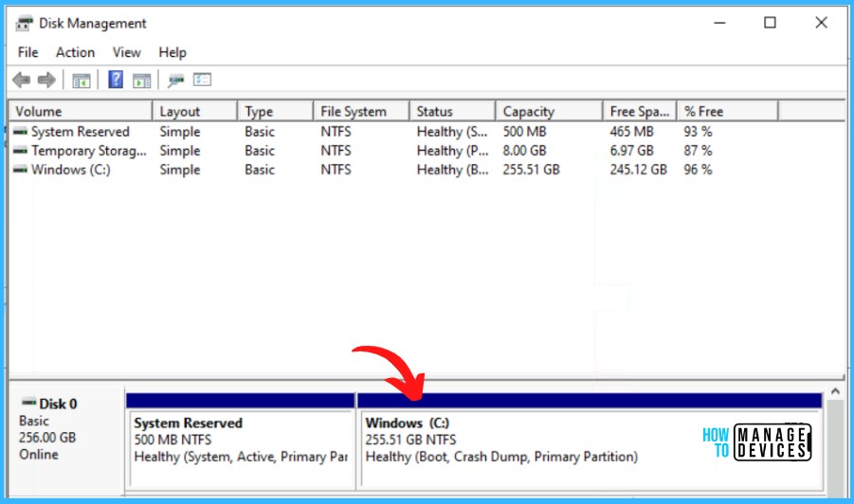The width and height of the screenshot is (854, 504).
Task: Click the Disk 0 drive icon
Action: [x=28, y=403]
